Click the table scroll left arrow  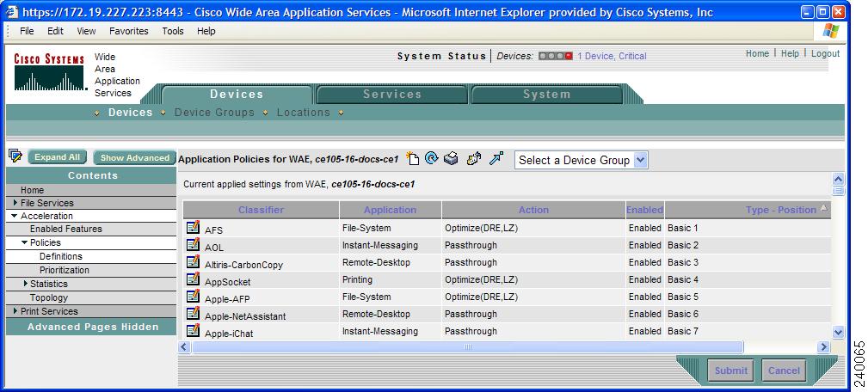185,347
